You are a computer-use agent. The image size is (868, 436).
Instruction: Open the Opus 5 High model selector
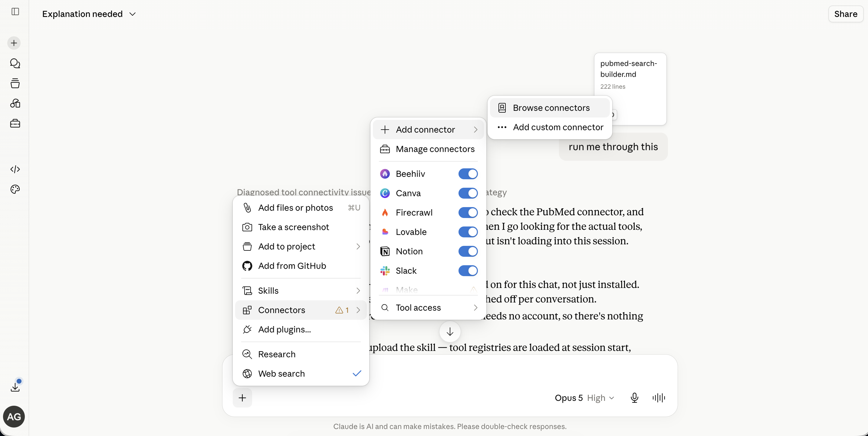pos(585,398)
